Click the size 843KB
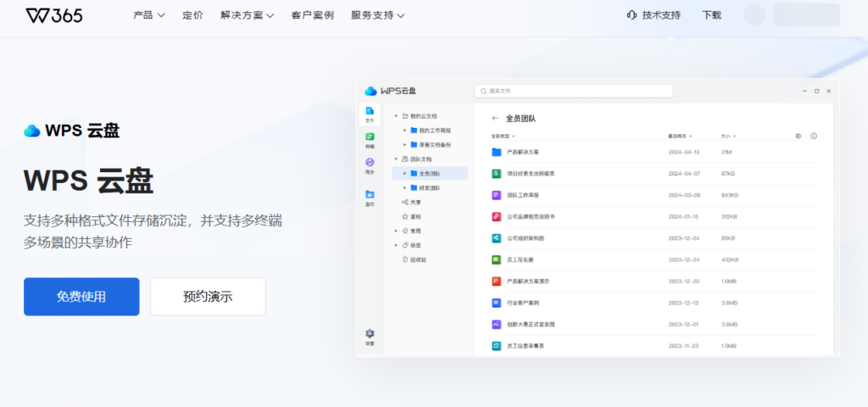Image resolution: width=868 pixels, height=407 pixels. click(x=730, y=195)
